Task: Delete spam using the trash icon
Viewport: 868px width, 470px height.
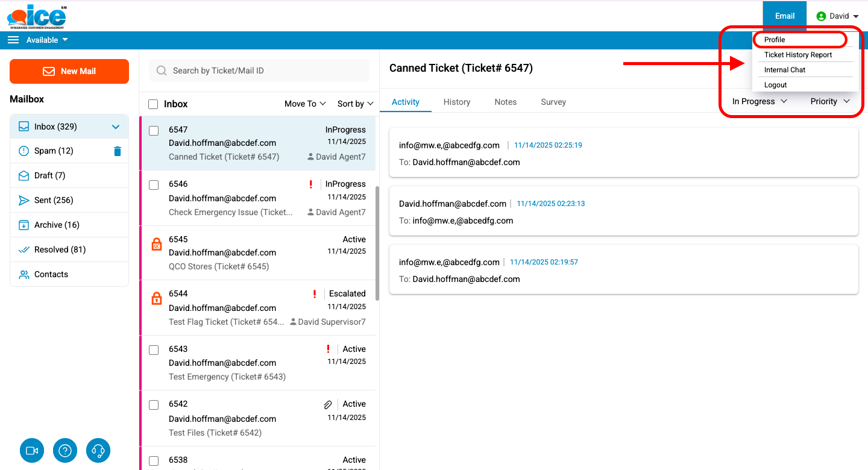Action: tap(118, 151)
